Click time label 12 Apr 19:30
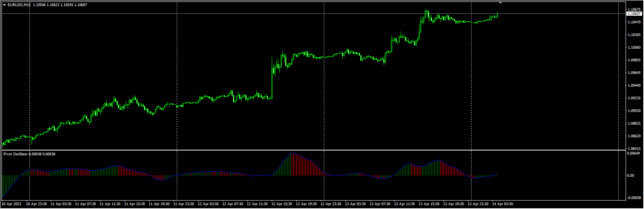This screenshot has width=644, height=209. (x=306, y=204)
